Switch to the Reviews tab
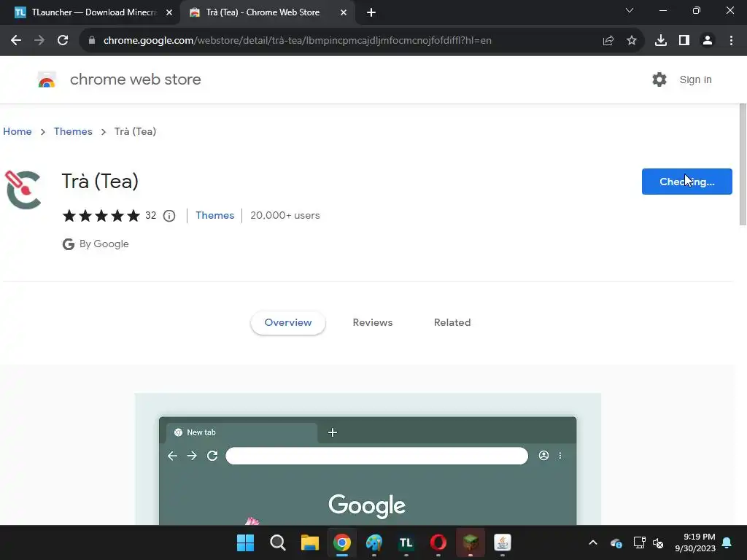Image resolution: width=747 pixels, height=560 pixels. (373, 322)
